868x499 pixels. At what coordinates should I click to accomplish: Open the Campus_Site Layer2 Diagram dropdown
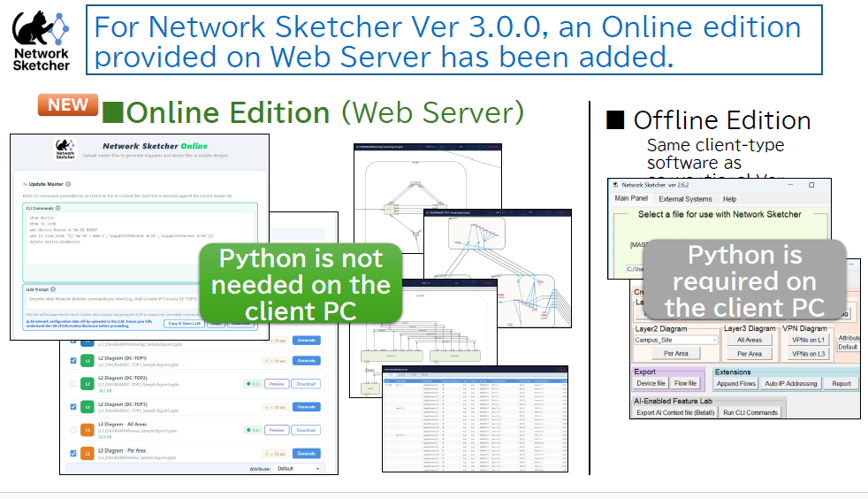click(676, 340)
